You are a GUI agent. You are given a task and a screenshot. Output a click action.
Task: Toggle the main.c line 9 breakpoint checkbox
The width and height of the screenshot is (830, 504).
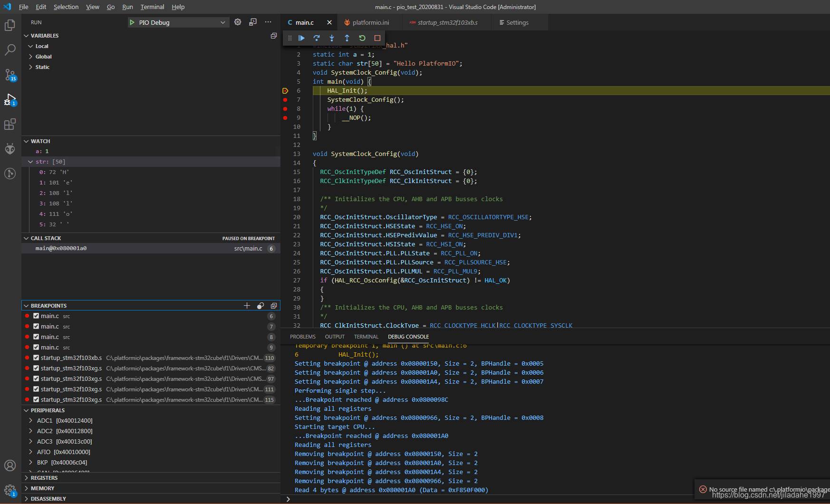[x=36, y=348]
